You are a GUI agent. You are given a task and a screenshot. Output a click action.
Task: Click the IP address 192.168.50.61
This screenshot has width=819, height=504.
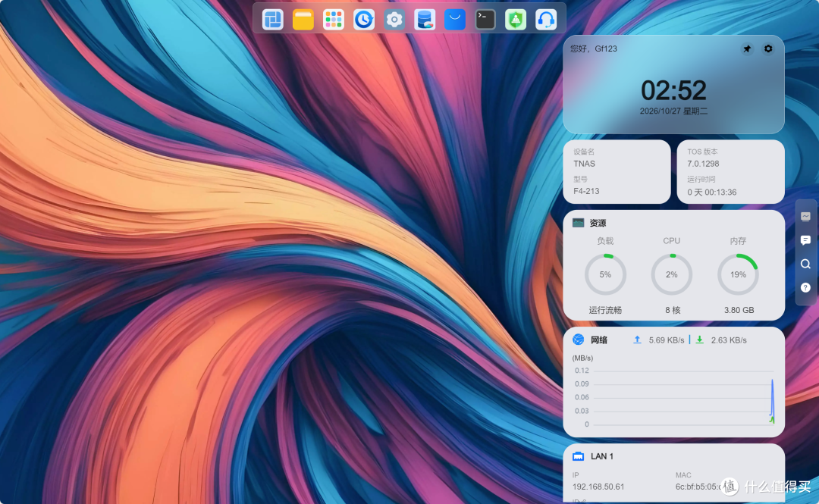click(x=598, y=487)
